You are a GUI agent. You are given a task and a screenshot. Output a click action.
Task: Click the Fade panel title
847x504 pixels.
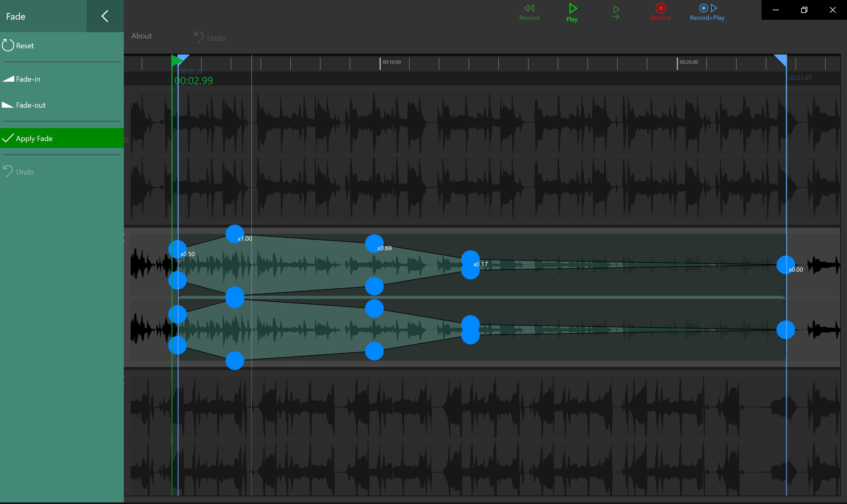click(15, 16)
